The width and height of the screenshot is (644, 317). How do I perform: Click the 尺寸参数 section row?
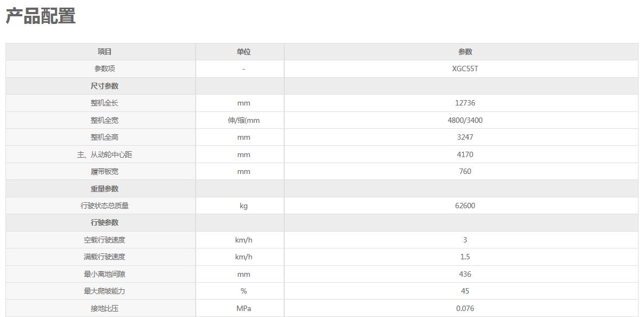pos(322,86)
